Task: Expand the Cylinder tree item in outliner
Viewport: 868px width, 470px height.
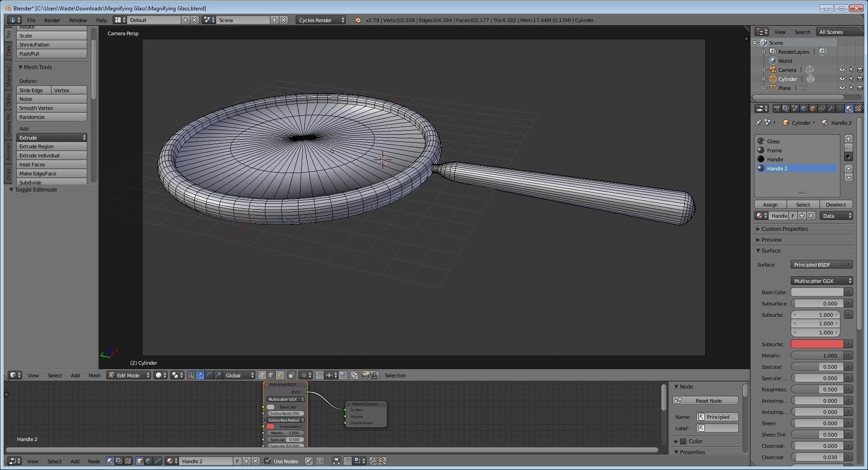Action: click(764, 79)
